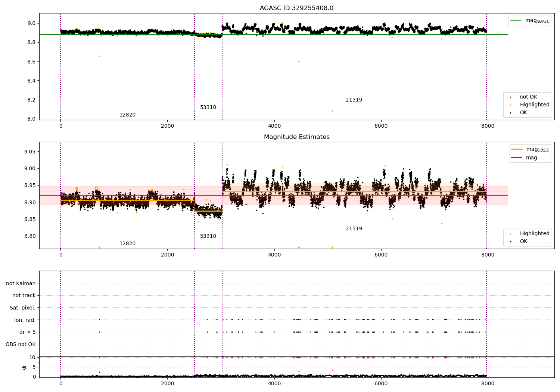Click the 'Sat. pixel.' row label

[x=23, y=308]
